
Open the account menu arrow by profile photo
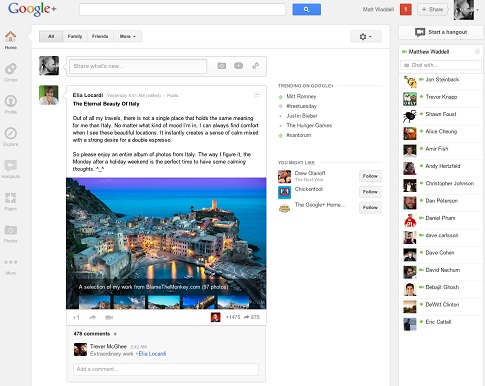pos(478,10)
